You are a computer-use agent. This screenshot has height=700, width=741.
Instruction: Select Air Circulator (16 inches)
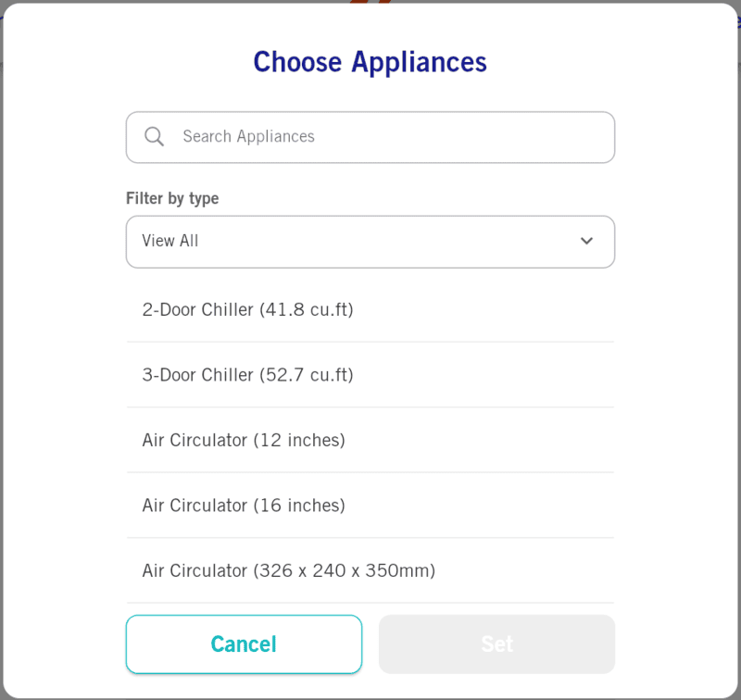[x=244, y=506]
